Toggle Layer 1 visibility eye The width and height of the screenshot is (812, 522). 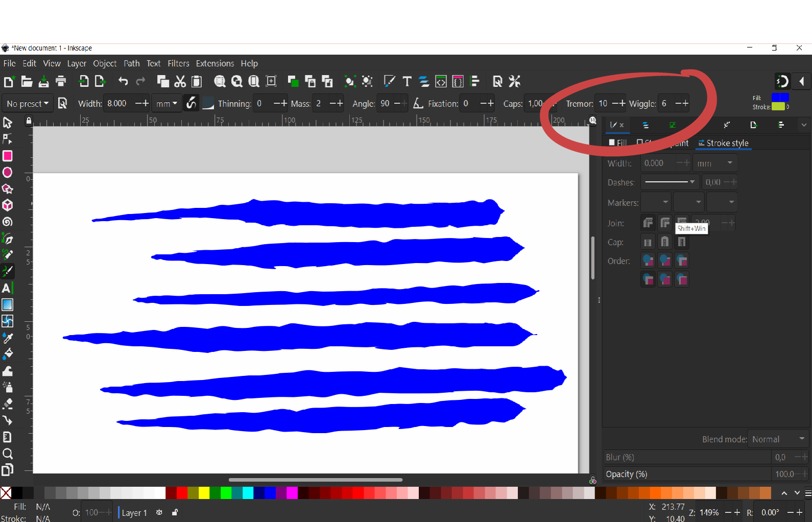(159, 512)
